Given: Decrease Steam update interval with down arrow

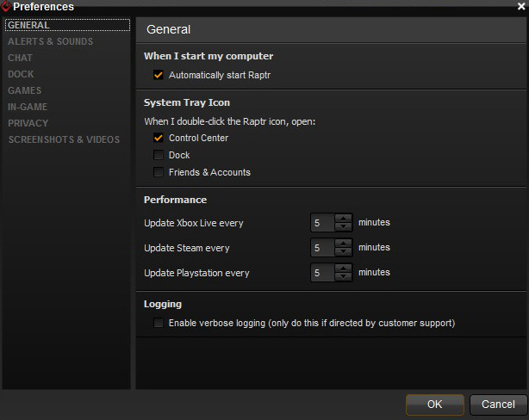Looking at the screenshot, I should pos(344,253).
